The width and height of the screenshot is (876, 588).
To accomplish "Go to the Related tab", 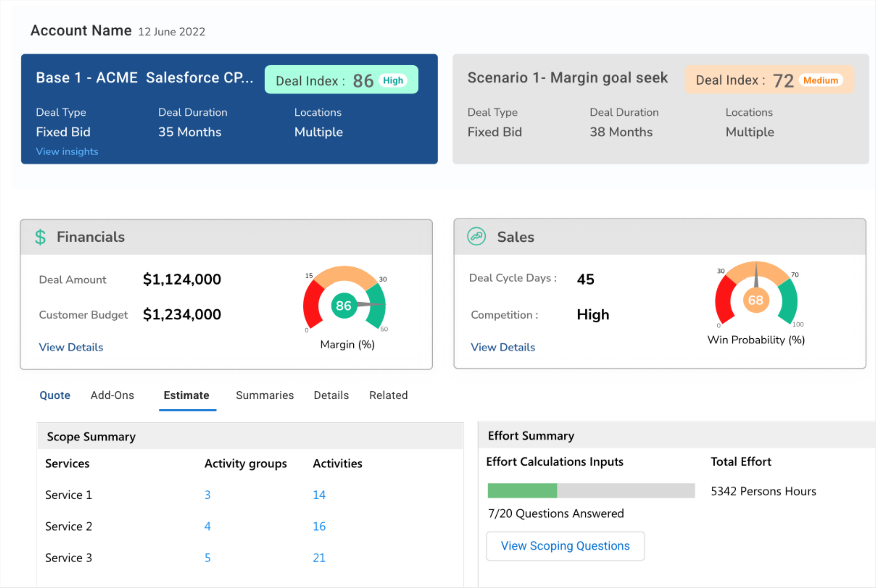I will 388,395.
